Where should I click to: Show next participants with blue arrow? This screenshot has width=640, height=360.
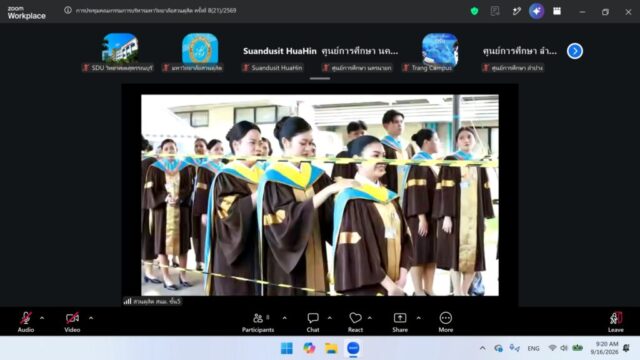(x=575, y=51)
